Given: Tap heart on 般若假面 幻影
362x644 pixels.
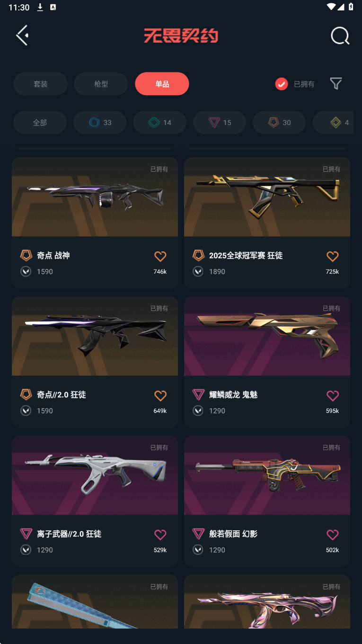Looking at the screenshot, I should 333,535.
